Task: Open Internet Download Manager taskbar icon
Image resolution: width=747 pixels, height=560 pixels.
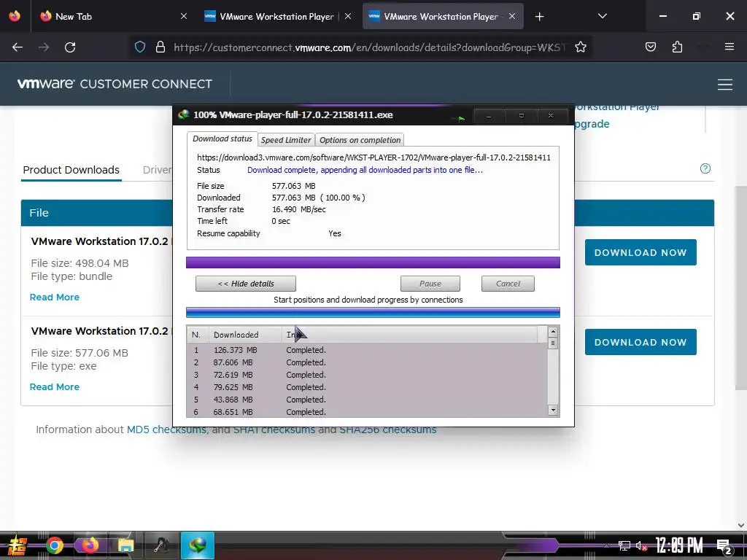Action: coord(197,545)
